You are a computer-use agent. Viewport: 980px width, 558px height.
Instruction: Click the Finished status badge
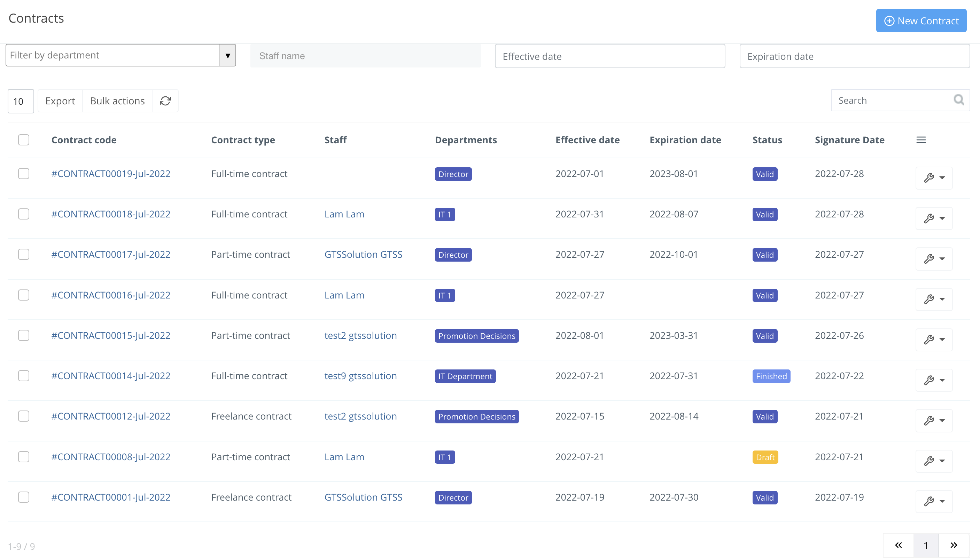pos(771,376)
